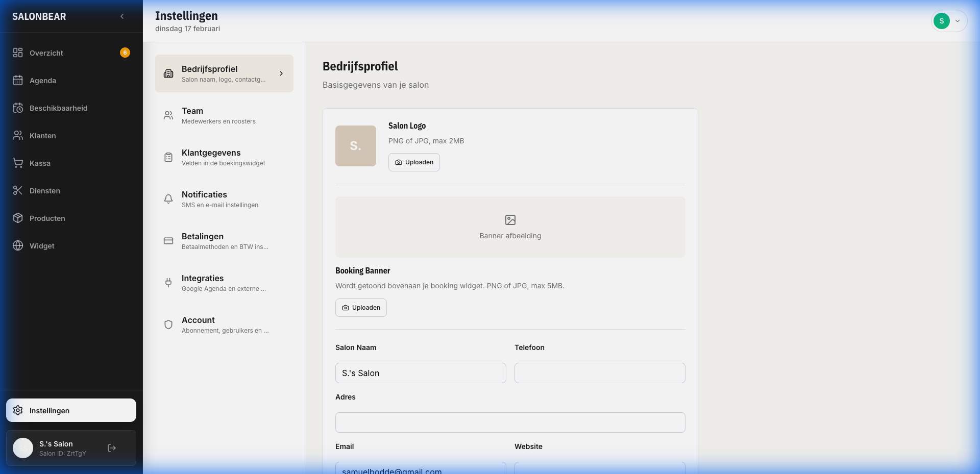Go to the Betalingen settings section
Viewport: 980px width, 474px height.
coord(224,241)
